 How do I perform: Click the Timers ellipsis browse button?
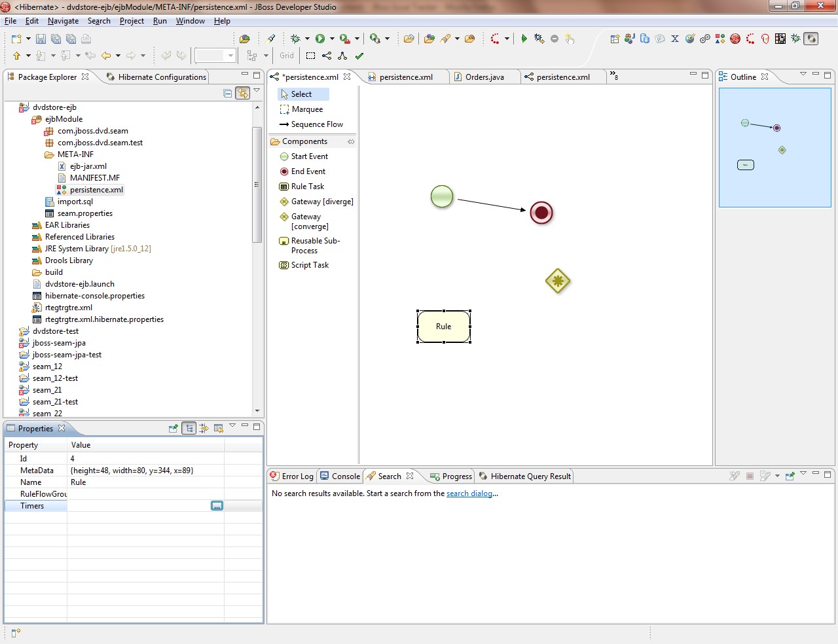coord(217,506)
